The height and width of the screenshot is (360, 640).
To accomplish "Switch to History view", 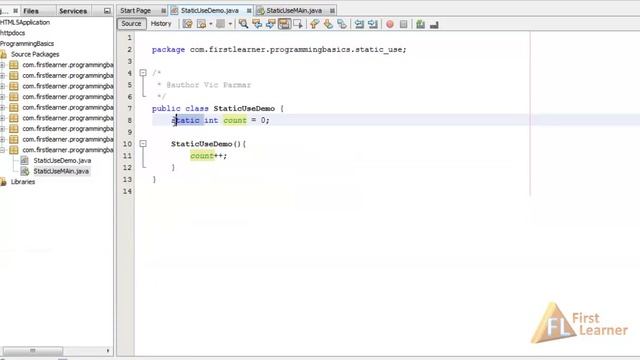I will [161, 24].
